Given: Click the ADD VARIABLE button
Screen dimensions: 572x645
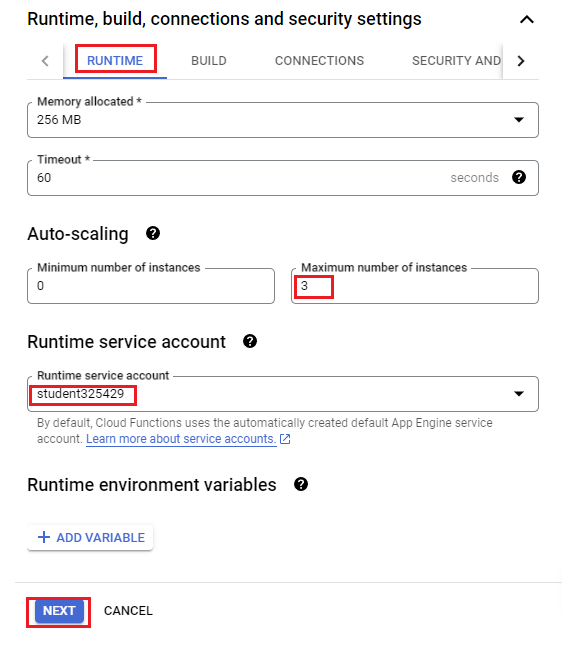Looking at the screenshot, I should (90, 537).
